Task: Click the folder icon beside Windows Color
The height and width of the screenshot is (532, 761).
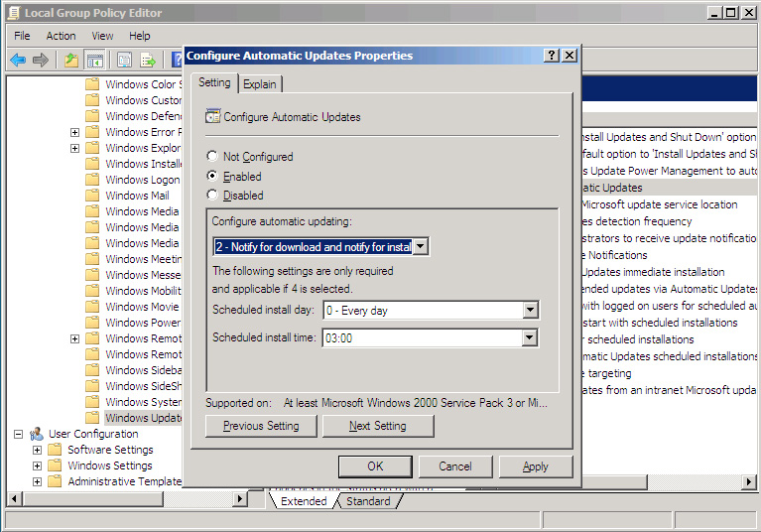Action: tap(92, 84)
